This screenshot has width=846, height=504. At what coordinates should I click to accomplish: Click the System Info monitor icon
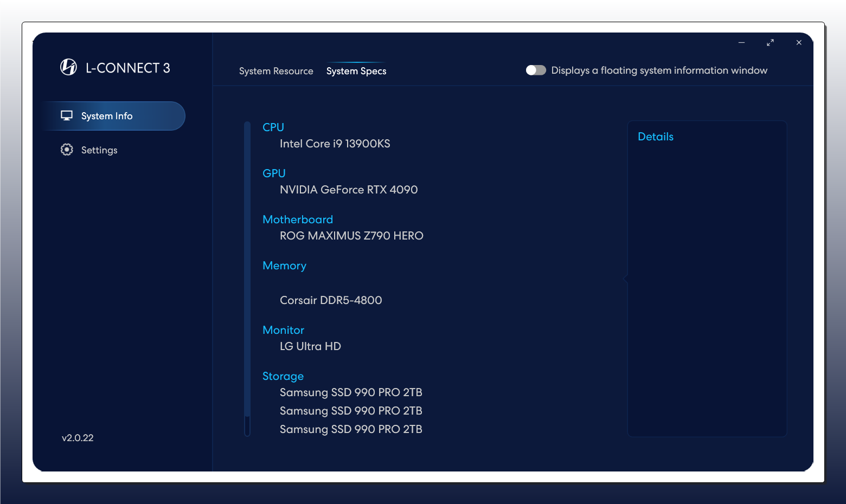(x=67, y=115)
